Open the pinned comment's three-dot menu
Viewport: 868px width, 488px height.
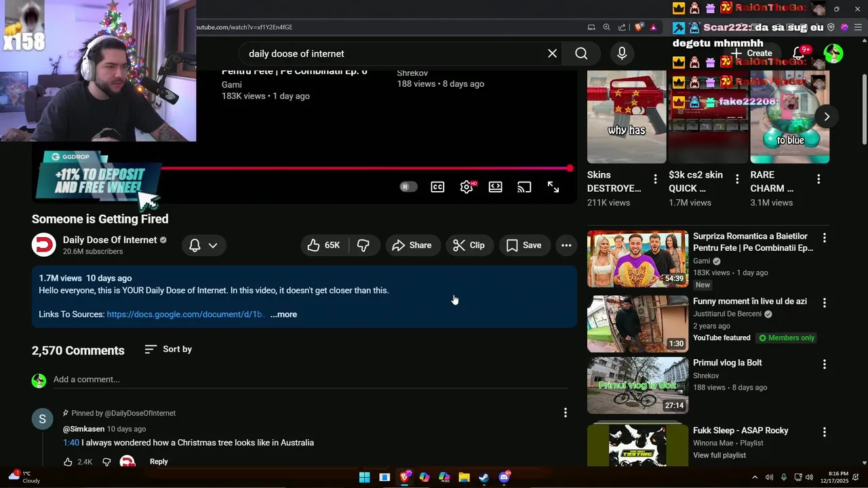click(x=566, y=412)
